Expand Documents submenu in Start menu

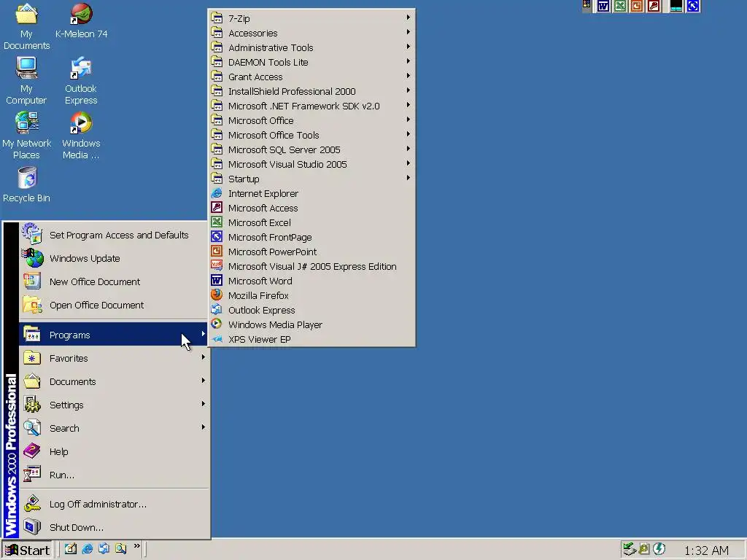(115, 381)
